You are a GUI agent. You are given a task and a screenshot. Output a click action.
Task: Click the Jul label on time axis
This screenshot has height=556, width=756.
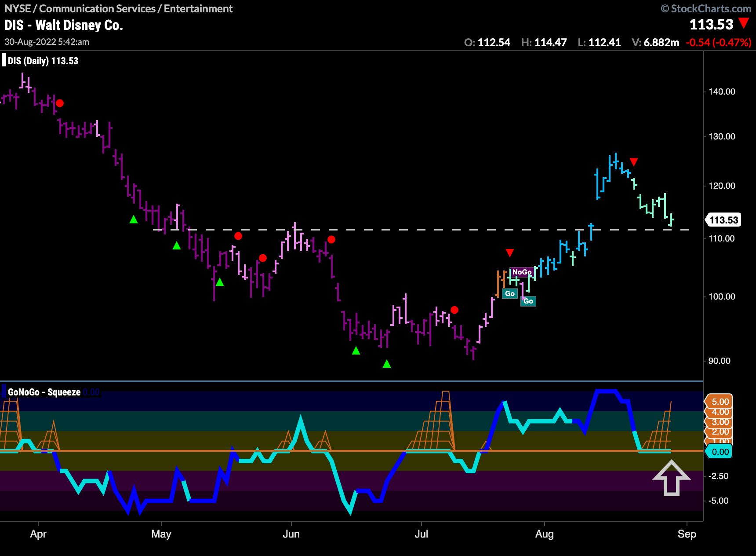click(421, 534)
